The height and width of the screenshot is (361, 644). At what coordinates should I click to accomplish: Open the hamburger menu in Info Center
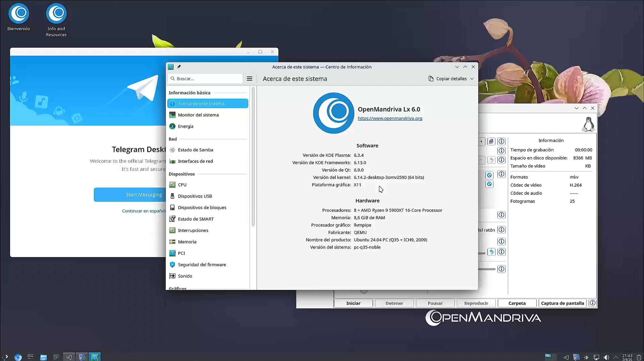249,79
